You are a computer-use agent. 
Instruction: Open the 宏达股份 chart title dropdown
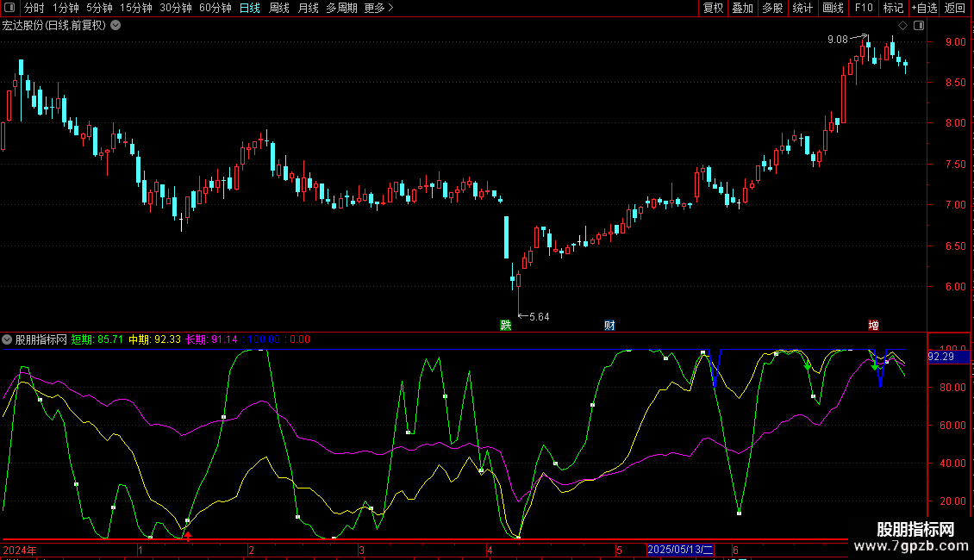coord(116,25)
